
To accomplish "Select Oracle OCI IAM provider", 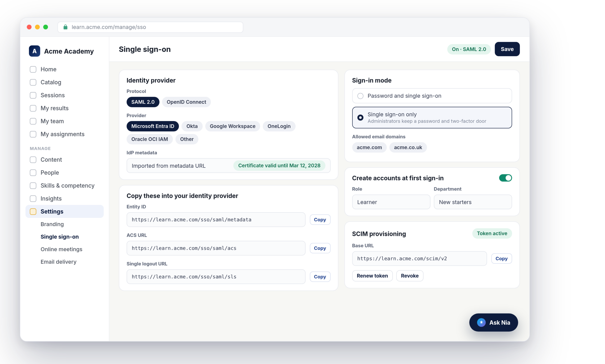I will 149,139.
